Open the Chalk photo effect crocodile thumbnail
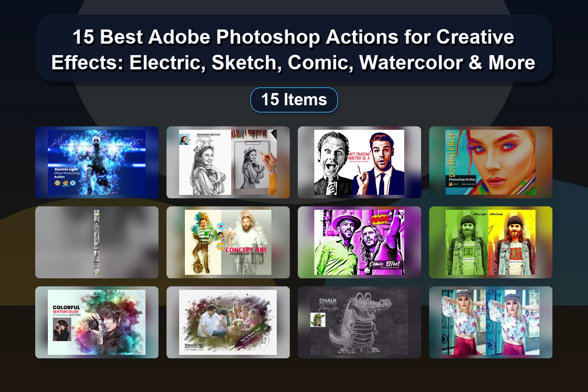This screenshot has width=588, height=392. coord(359,322)
